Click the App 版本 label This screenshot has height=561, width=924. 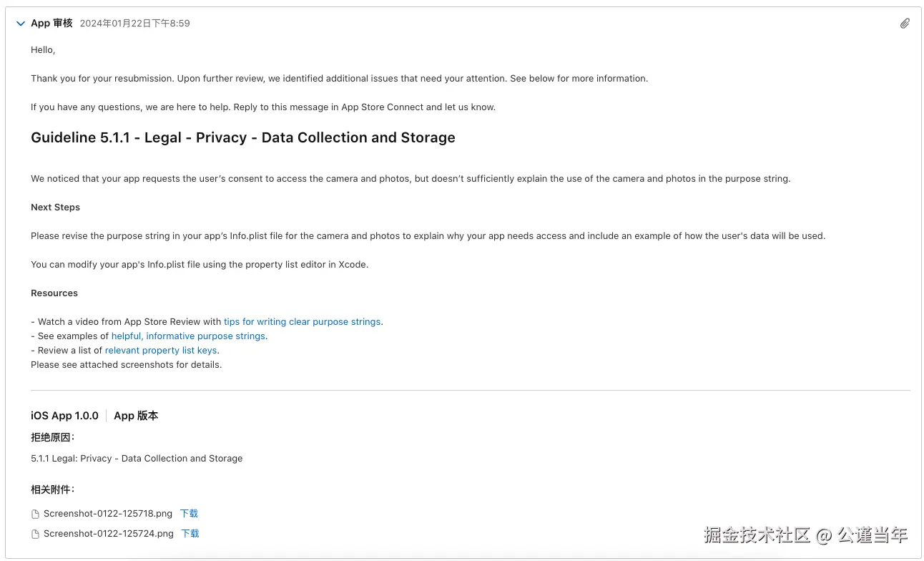136,416
